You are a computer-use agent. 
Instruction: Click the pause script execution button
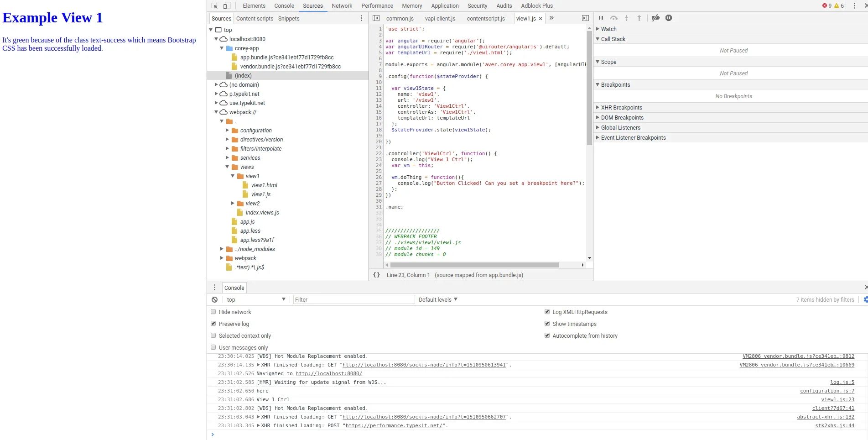coord(601,18)
